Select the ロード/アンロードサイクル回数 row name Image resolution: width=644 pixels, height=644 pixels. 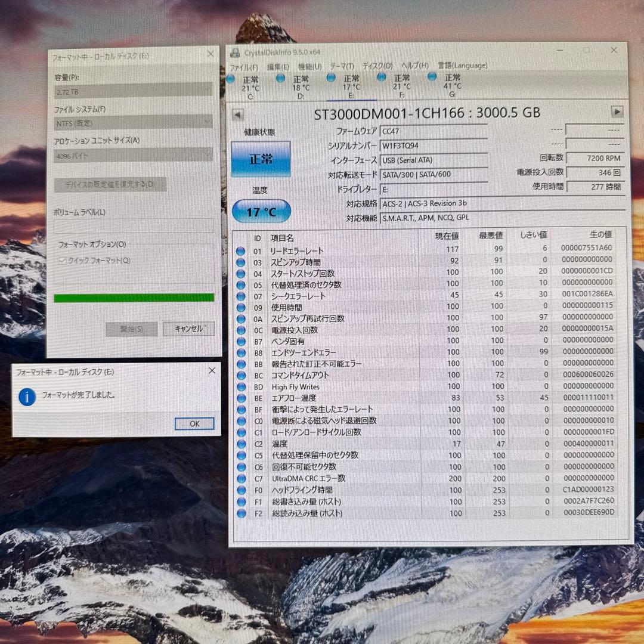coord(316,432)
